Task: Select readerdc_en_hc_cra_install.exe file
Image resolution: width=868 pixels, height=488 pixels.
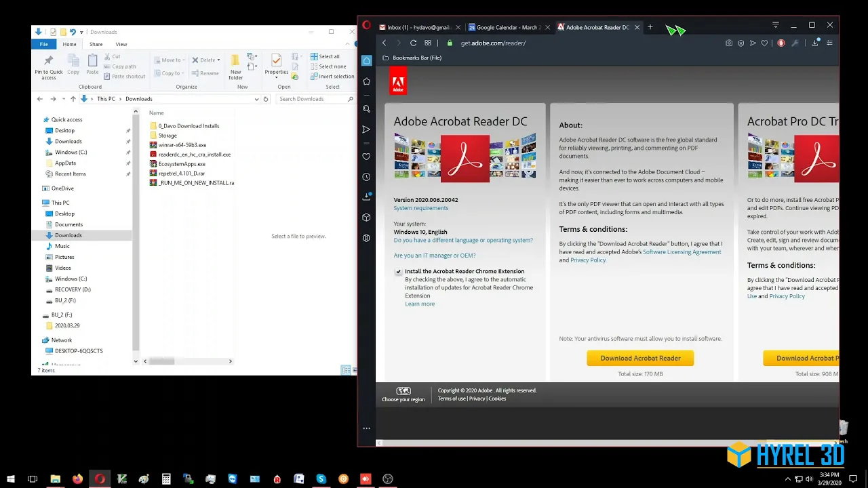Action: click(190, 155)
